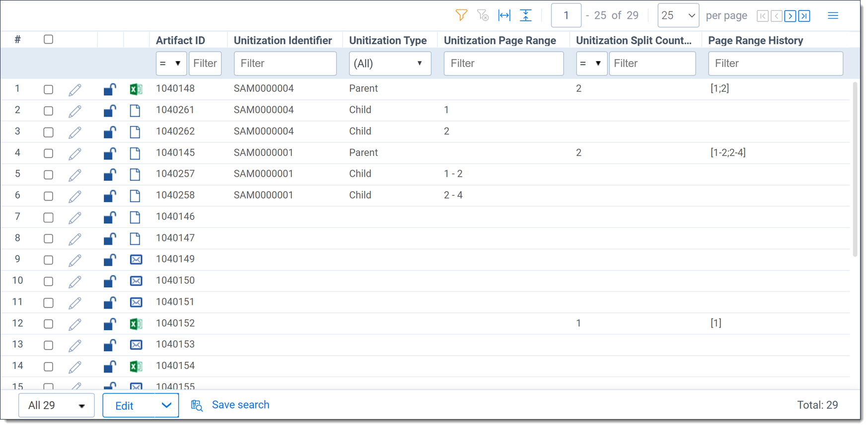
Task: Click the orange show/hide filters funnel icon
Action: coord(461,15)
